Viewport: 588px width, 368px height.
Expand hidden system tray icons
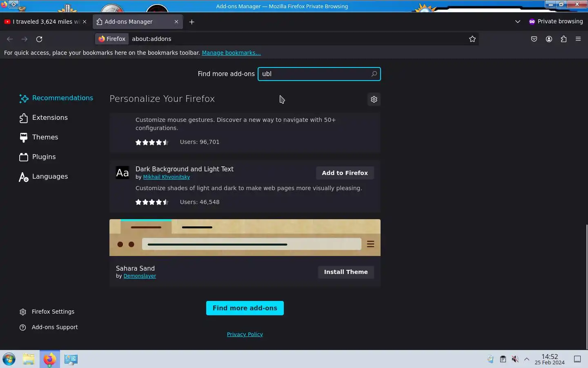click(x=527, y=359)
